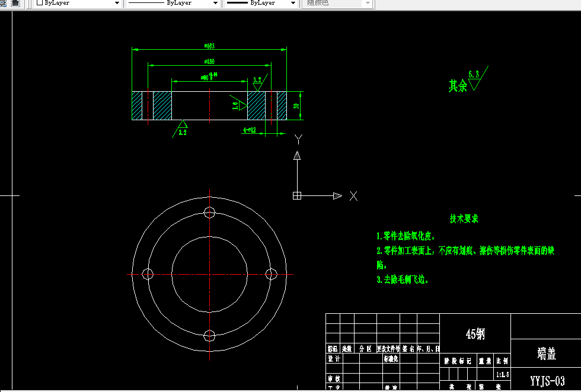This screenshot has width=581, height=392.
Task: Click the 签名 title block cell
Action: click(x=408, y=349)
